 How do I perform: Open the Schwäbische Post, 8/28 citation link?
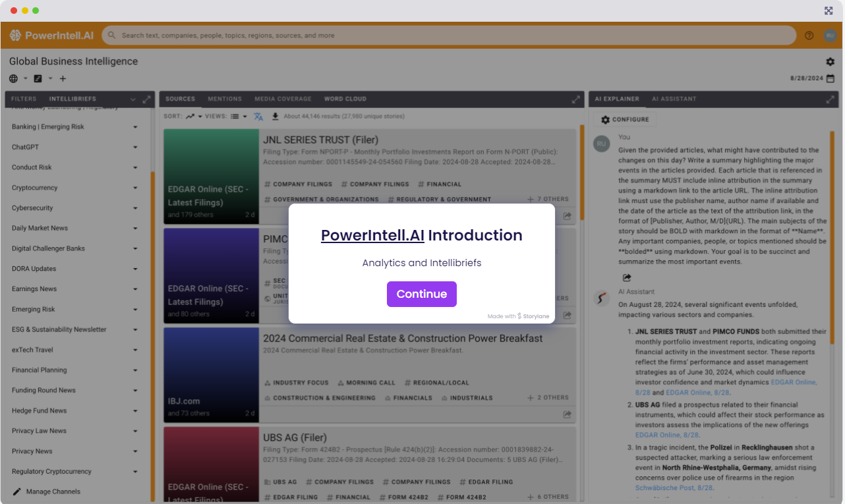coord(674,488)
